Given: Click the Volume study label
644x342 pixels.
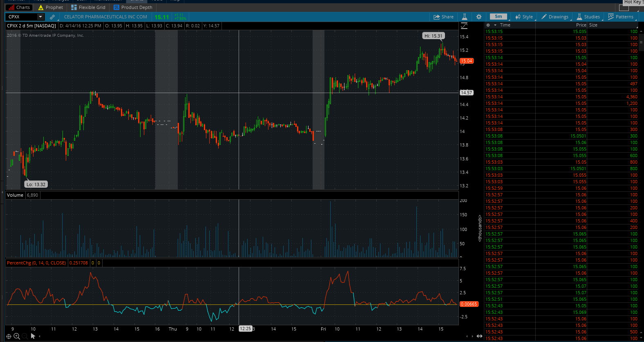Looking at the screenshot, I should point(15,195).
